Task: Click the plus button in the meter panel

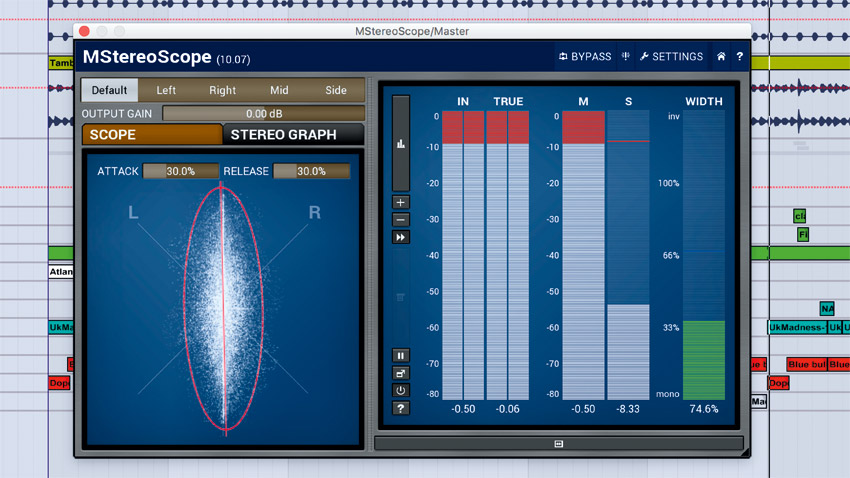Action: click(401, 203)
